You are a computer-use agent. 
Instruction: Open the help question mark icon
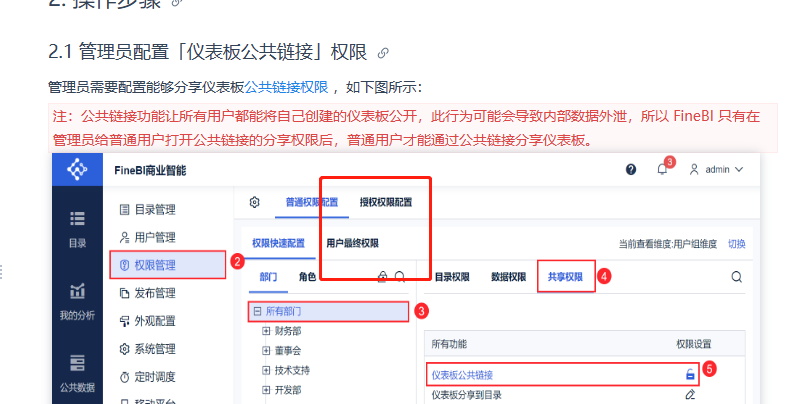pos(631,170)
